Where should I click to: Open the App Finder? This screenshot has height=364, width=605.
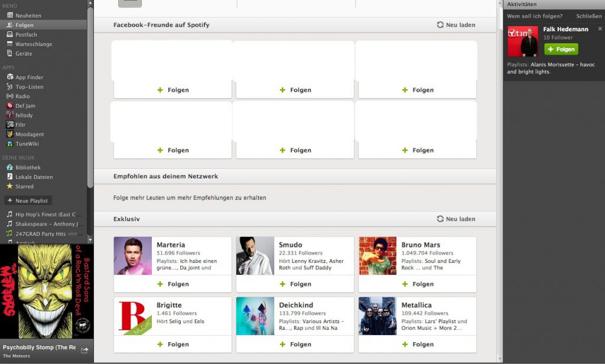tap(29, 77)
